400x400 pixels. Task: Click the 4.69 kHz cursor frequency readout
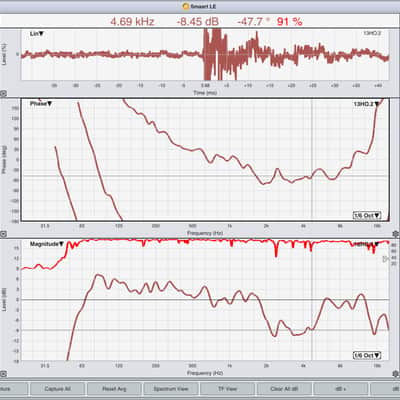(132, 22)
